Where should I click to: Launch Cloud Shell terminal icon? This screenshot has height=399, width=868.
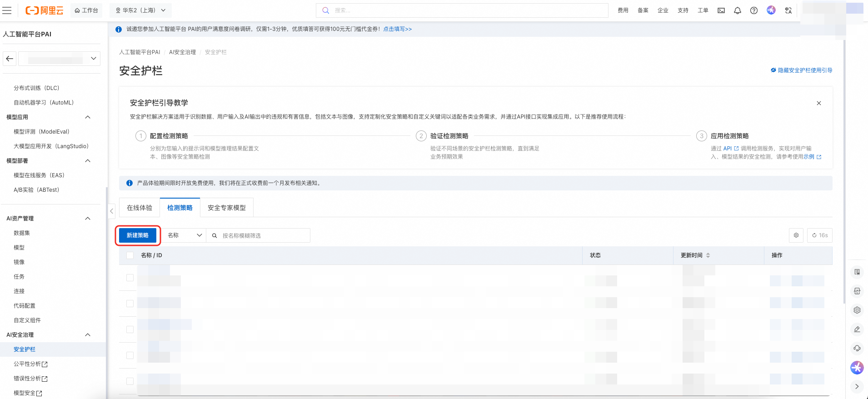[x=721, y=10]
